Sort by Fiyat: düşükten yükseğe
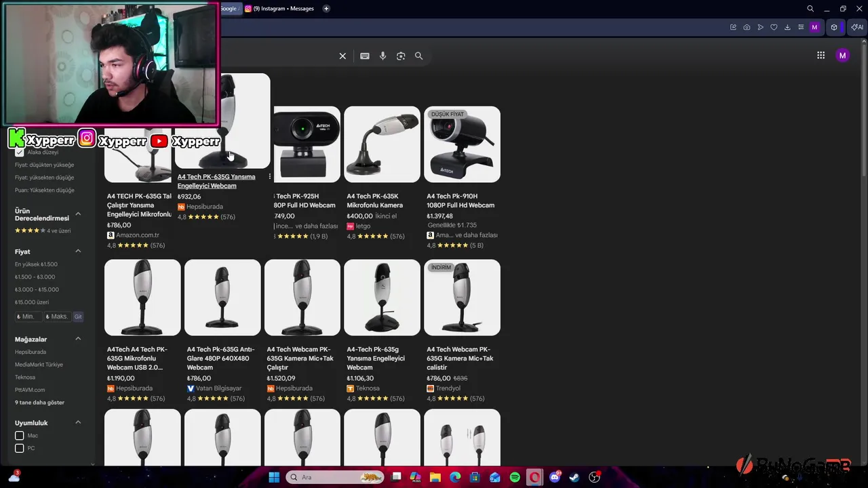The image size is (868, 488). [x=45, y=165]
